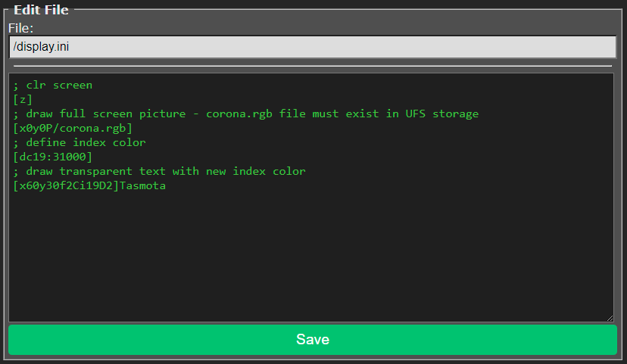627x364 pixels.
Task: Click the "draw transparent text" comment line
Action: point(159,171)
